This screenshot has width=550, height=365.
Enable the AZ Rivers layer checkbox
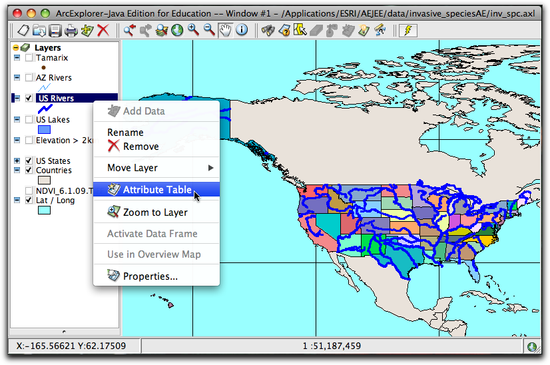[x=29, y=77]
